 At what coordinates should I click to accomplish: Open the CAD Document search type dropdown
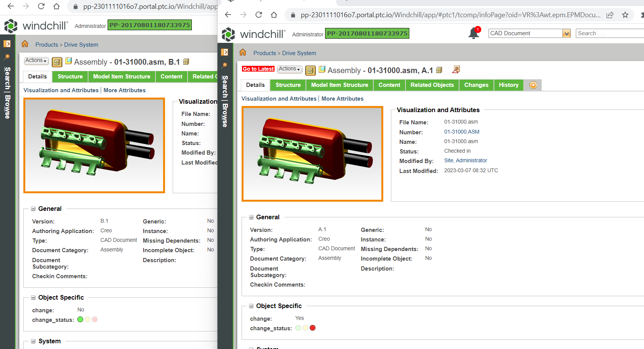tap(566, 33)
